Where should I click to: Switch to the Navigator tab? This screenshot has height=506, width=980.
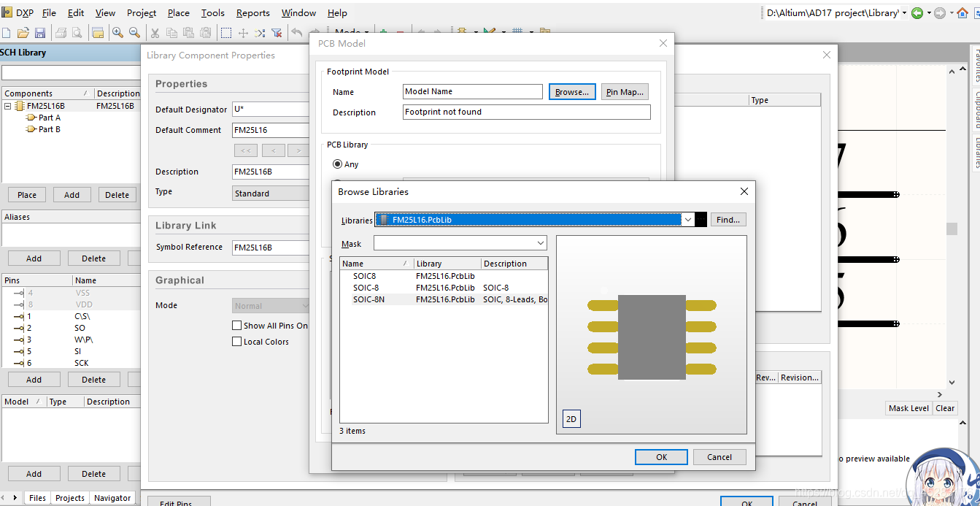coord(112,498)
